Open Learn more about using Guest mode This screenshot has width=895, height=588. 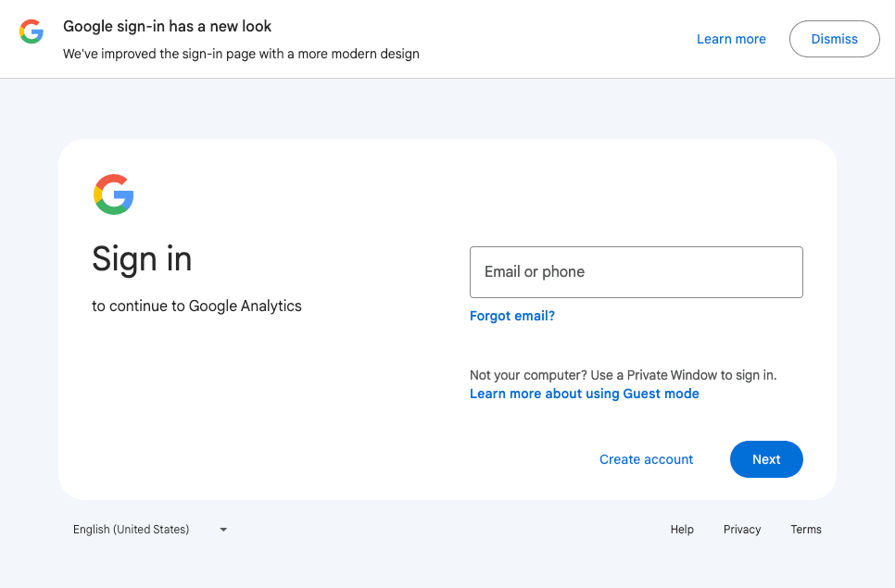(x=584, y=394)
